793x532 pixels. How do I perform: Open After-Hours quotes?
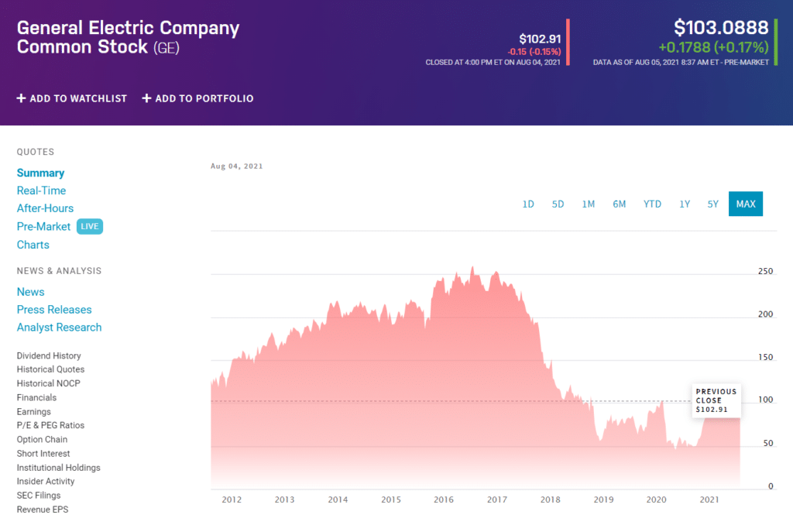pyautogui.click(x=45, y=208)
